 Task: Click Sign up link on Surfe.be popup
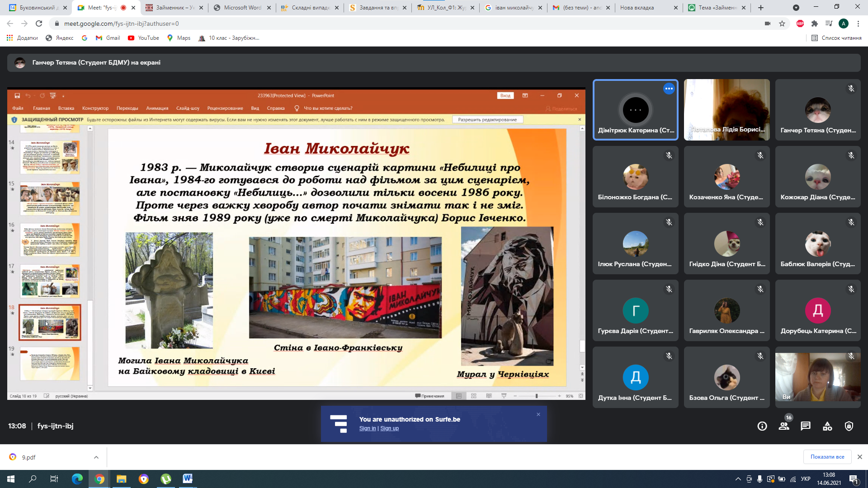[390, 428]
